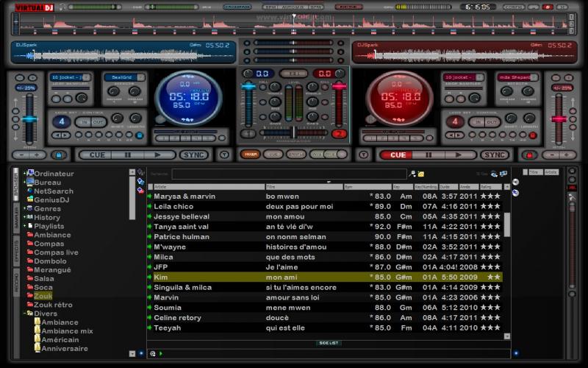Click the right channel red volume fader
588x368 pixels.
339,86
